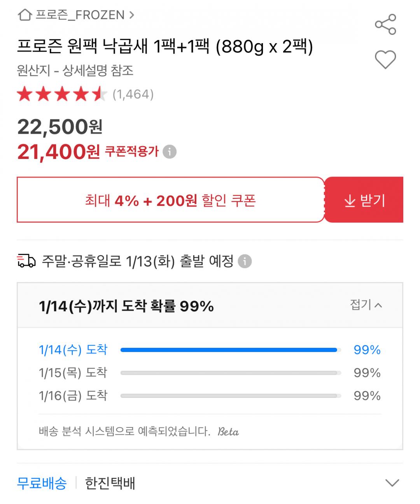Tap the share icon

(x=385, y=24)
